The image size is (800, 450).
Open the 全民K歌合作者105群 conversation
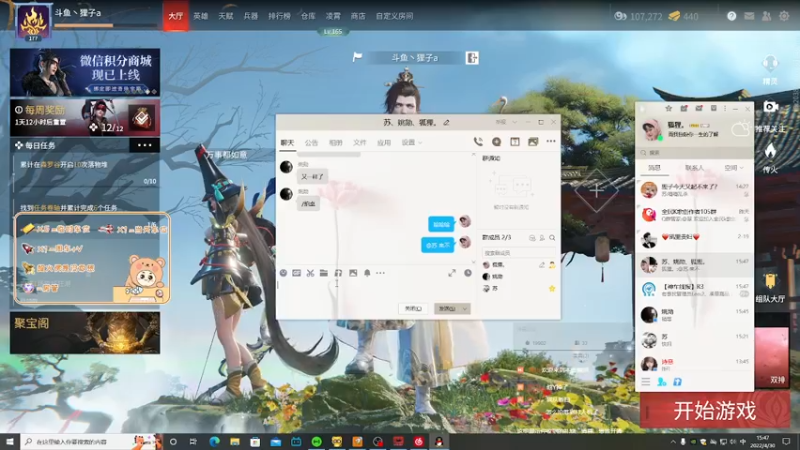tap(694, 215)
